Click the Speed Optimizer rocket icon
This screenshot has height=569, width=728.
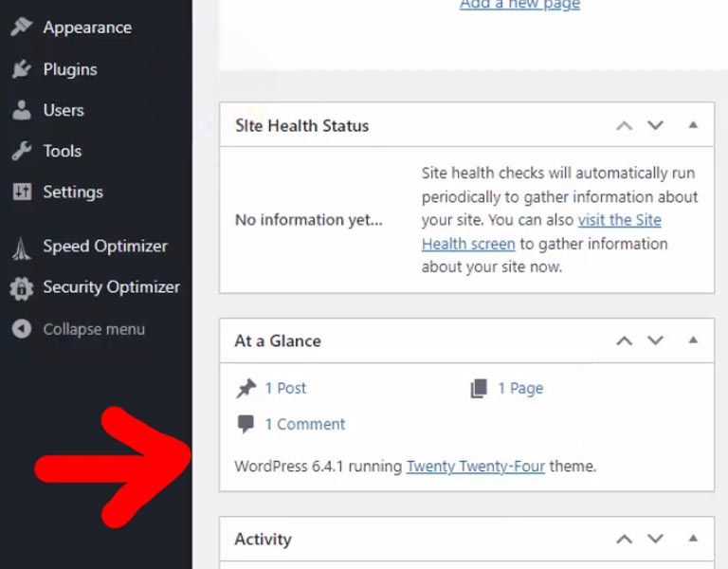22,248
